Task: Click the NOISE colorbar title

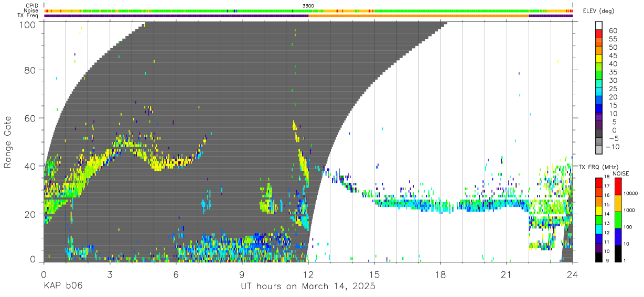Action: [x=621, y=173]
